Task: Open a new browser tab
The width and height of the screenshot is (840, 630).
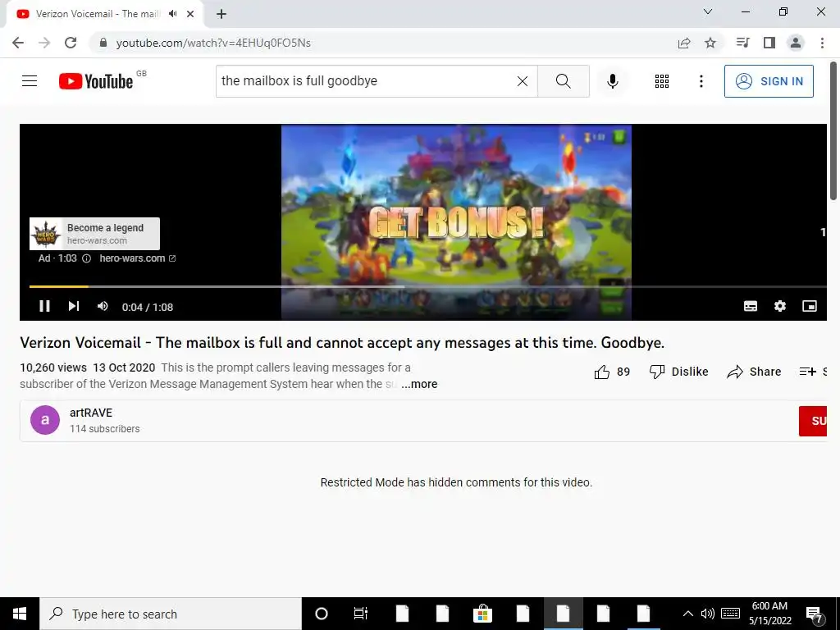Action: pos(221,14)
